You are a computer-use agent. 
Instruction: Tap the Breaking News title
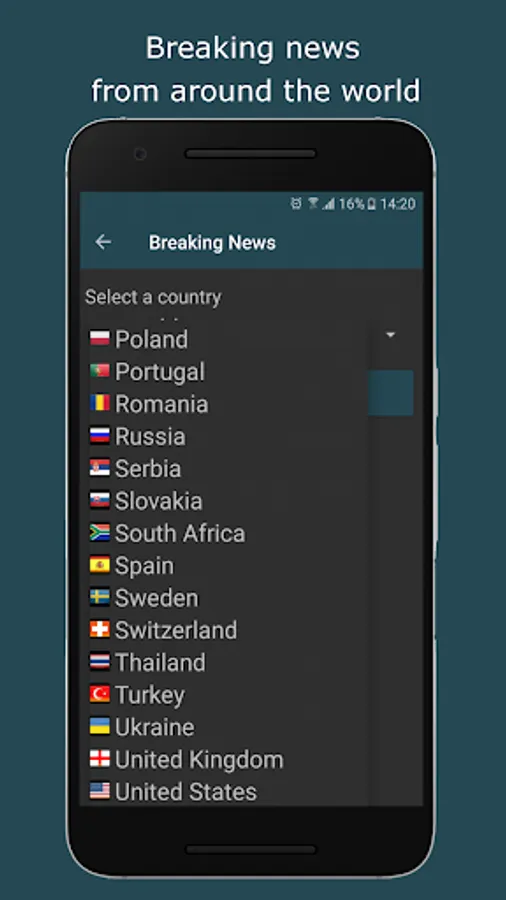click(212, 242)
